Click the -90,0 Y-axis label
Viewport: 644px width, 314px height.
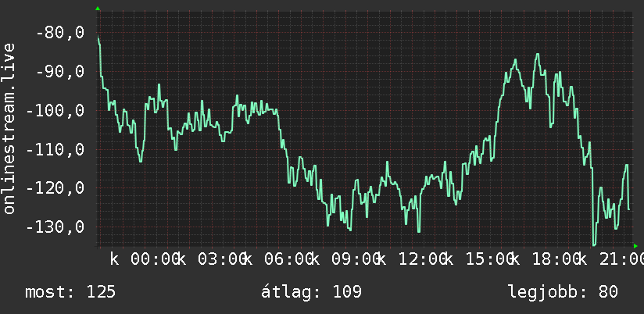(x=60, y=71)
